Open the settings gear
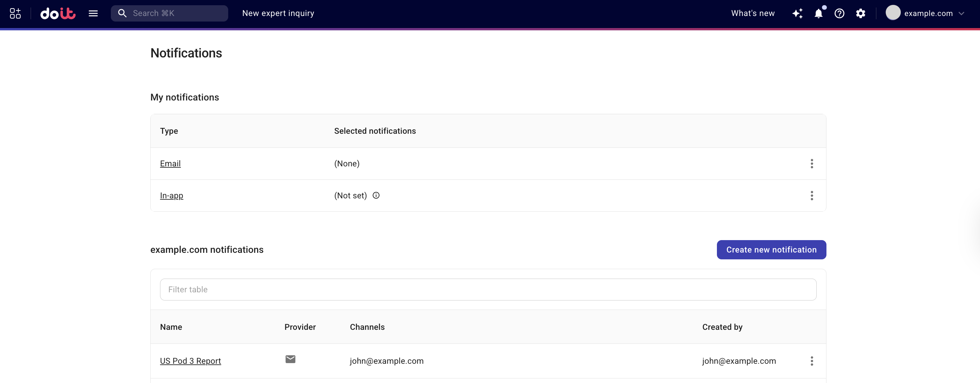The image size is (980, 383). pyautogui.click(x=861, y=13)
